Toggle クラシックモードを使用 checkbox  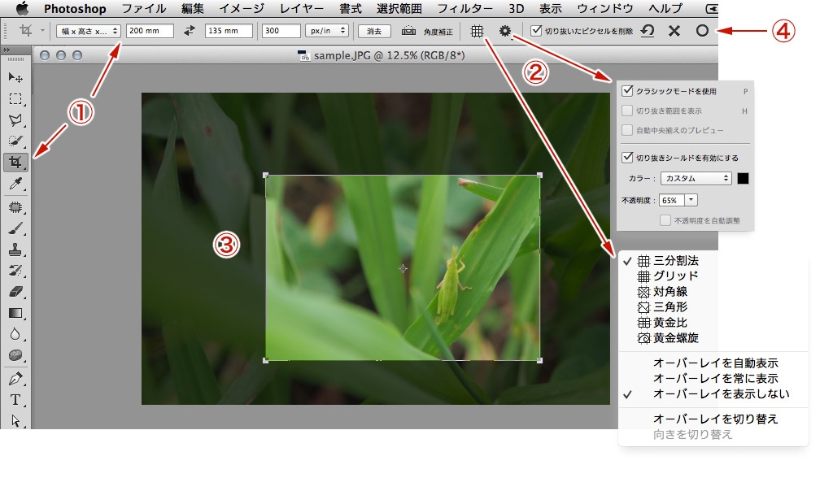(x=627, y=91)
